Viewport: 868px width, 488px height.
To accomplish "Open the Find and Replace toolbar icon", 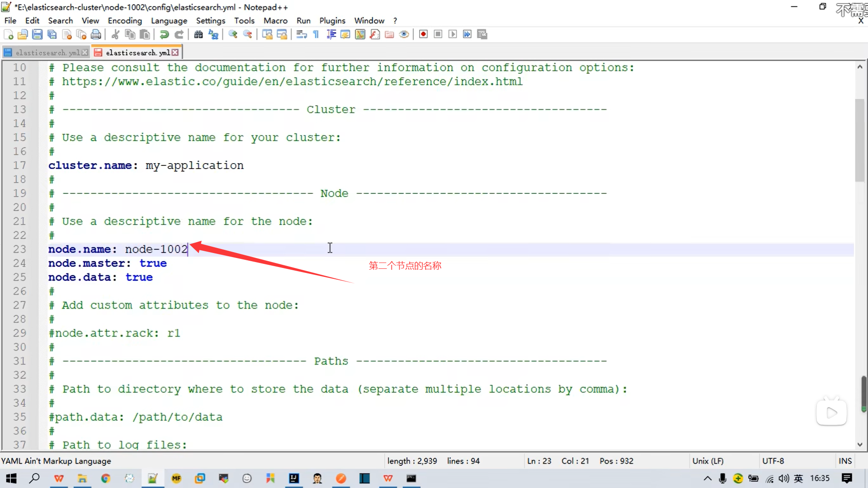I will pyautogui.click(x=213, y=34).
